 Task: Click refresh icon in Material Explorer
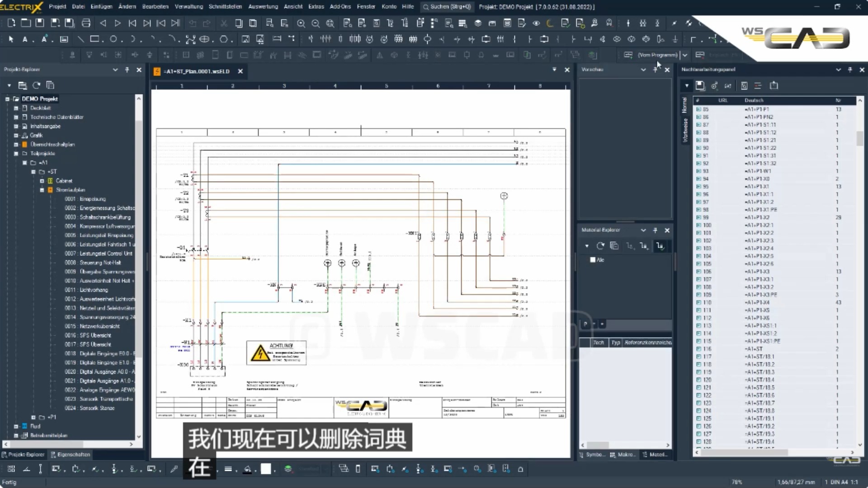[600, 246]
